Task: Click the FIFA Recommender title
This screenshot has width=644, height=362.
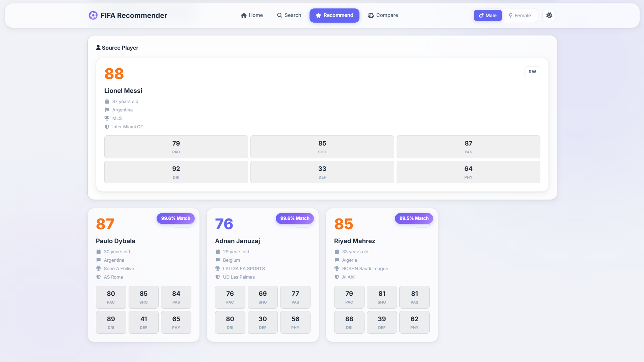Action: [x=134, y=15]
